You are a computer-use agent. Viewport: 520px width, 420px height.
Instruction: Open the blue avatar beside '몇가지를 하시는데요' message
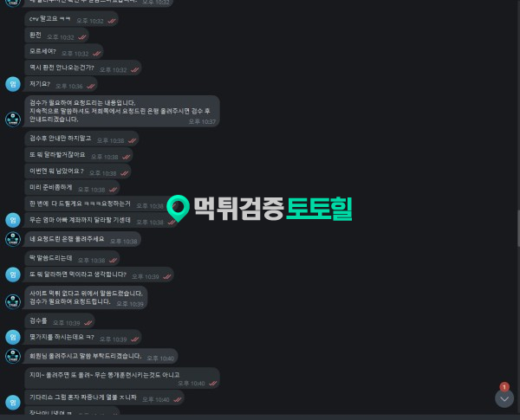[x=13, y=337]
